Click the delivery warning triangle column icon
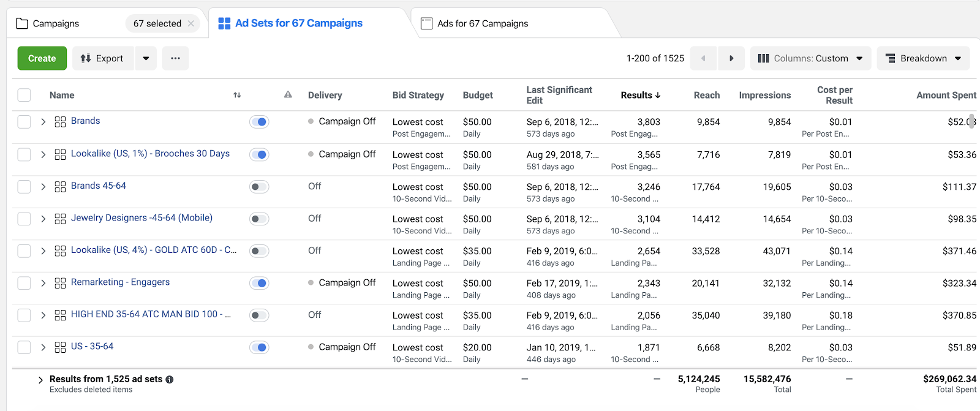The image size is (980, 411). click(288, 95)
